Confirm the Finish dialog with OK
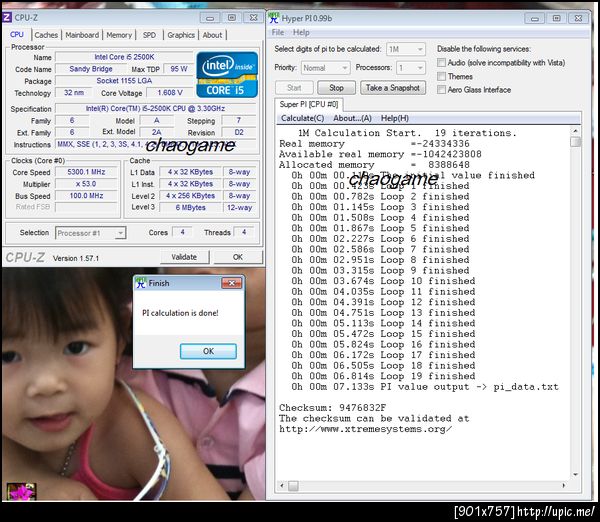Image resolution: width=600 pixels, height=522 pixels. point(208,351)
